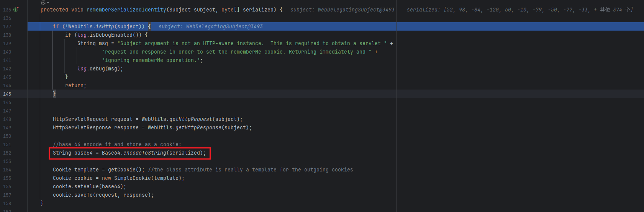Viewport: 644px width, 212px height.
Task: Click the implemented-method gutter icon at line 135
Action: [16, 9]
